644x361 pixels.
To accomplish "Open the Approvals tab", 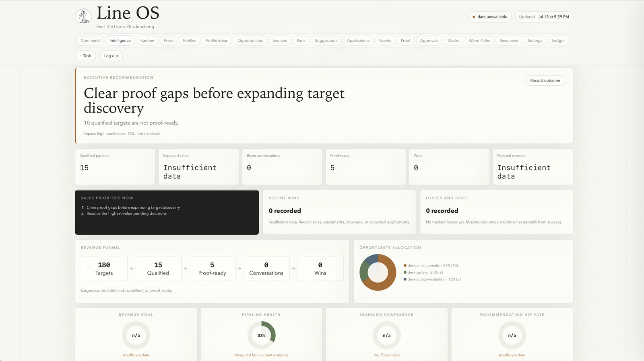I will click(429, 41).
